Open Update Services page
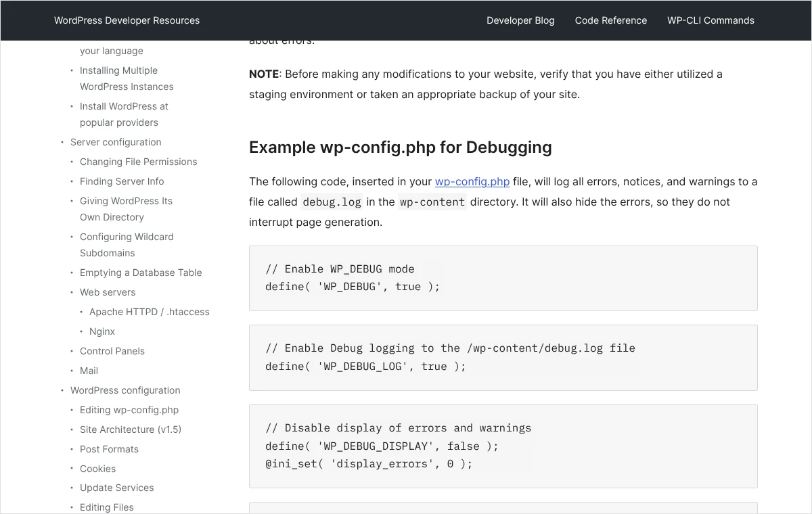812x514 pixels. tap(116, 488)
